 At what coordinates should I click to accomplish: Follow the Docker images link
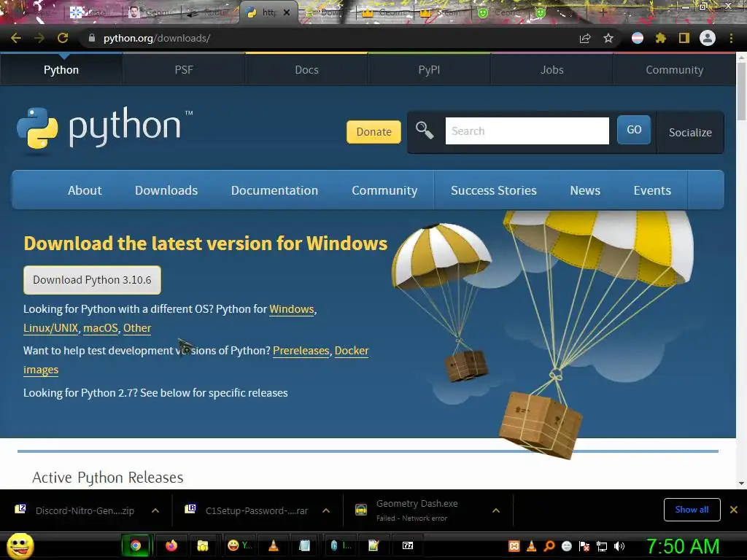(x=352, y=351)
